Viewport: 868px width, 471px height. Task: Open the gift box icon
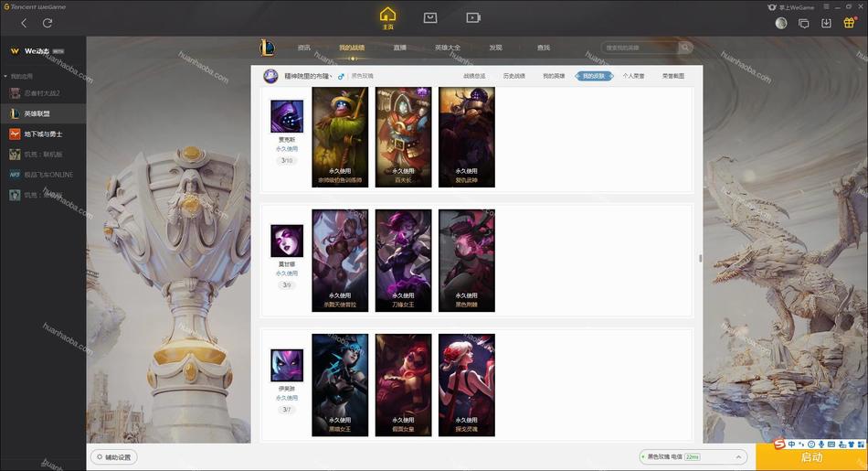coord(849,23)
